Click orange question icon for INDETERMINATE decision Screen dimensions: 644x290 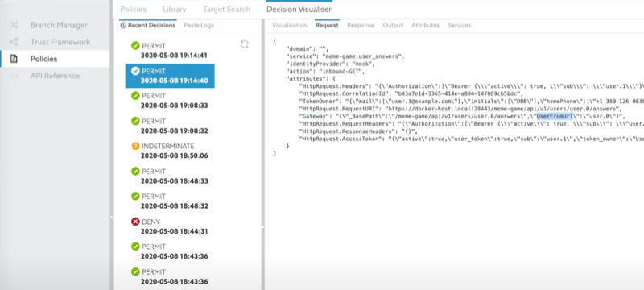(135, 147)
